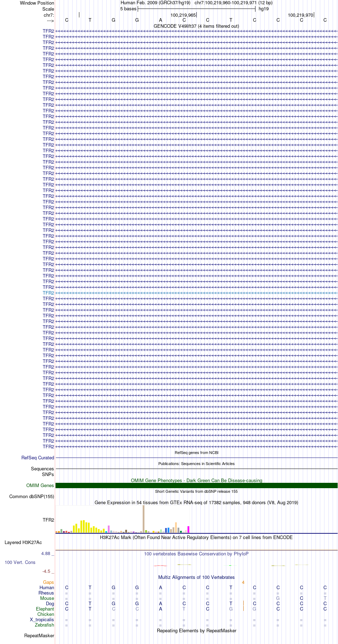
Task: Select the Common dbSNP(155) label
Action: 32,497
